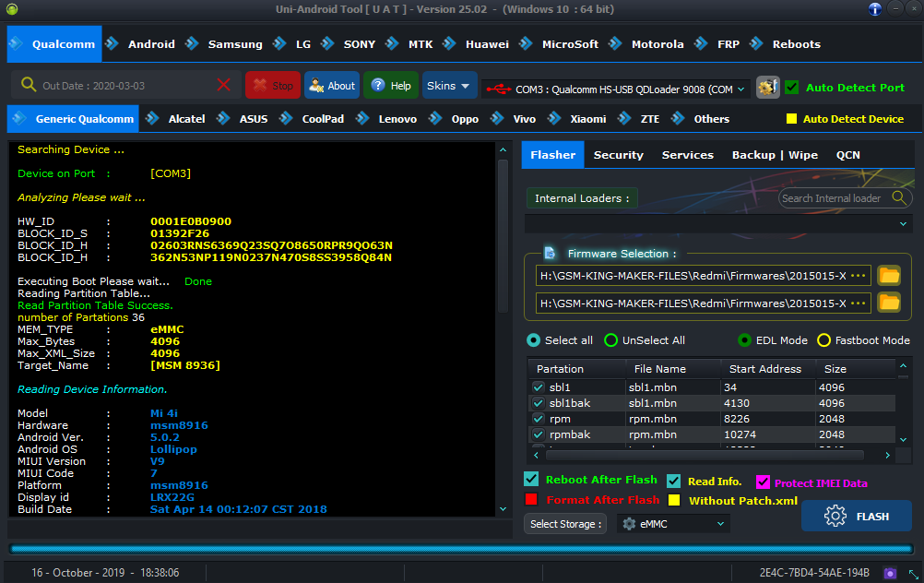Open the Huawei tab

[487, 44]
